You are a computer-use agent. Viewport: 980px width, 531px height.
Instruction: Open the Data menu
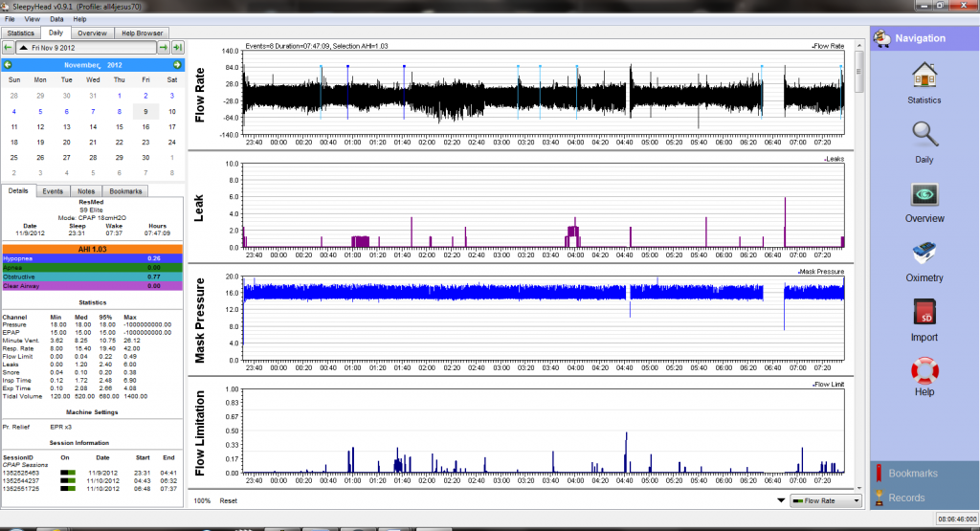tap(56, 19)
